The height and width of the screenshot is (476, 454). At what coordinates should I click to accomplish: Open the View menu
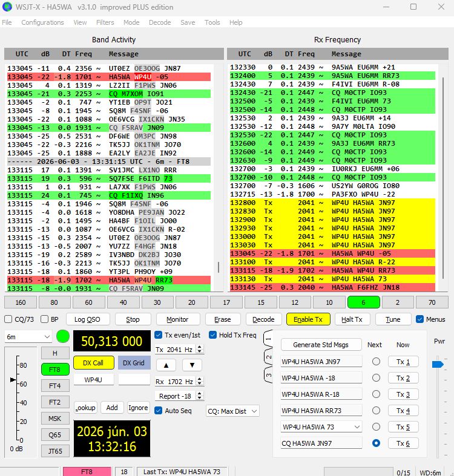pyautogui.click(x=80, y=22)
